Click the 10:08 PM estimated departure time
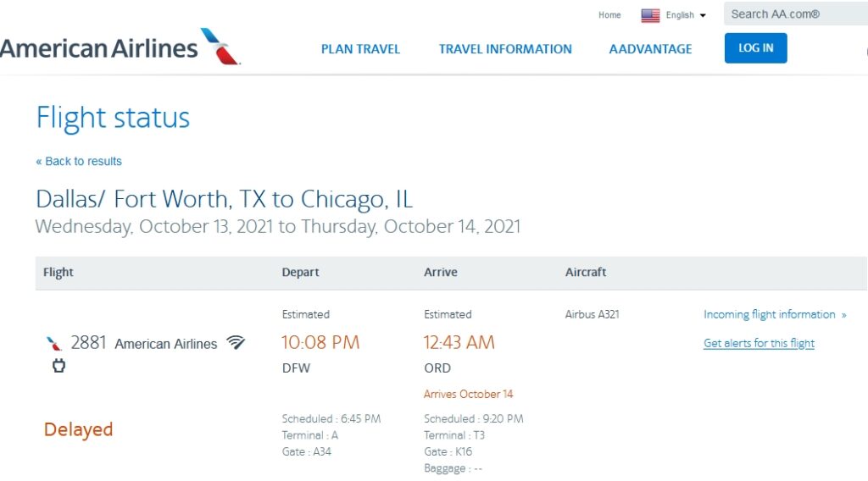Viewport: 868px width, 481px height. (x=320, y=342)
